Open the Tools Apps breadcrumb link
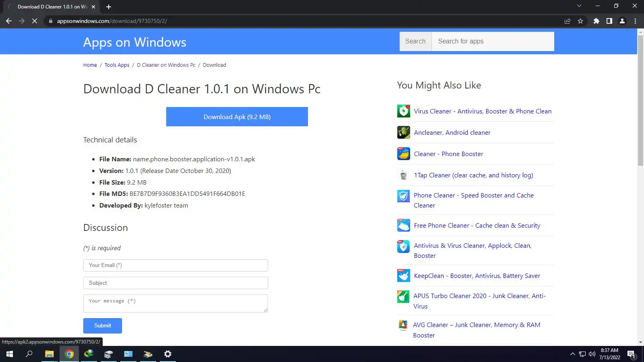Screen dimensions: 644x362 (117, 65)
